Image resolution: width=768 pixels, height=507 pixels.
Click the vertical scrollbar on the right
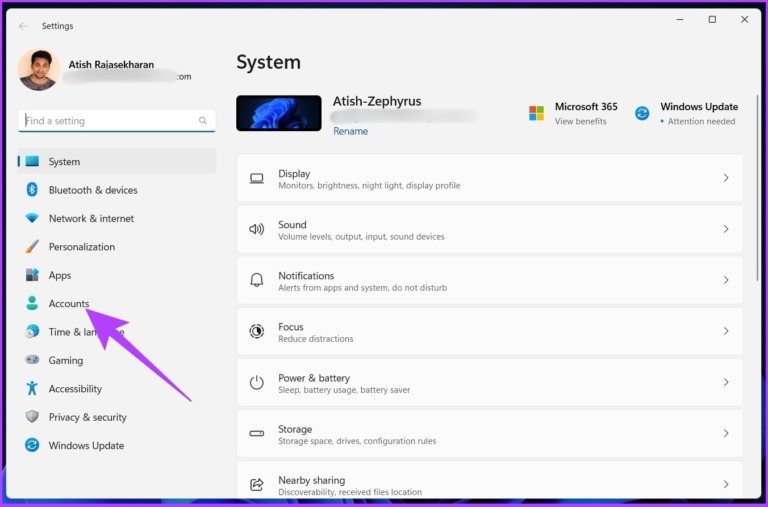758,187
